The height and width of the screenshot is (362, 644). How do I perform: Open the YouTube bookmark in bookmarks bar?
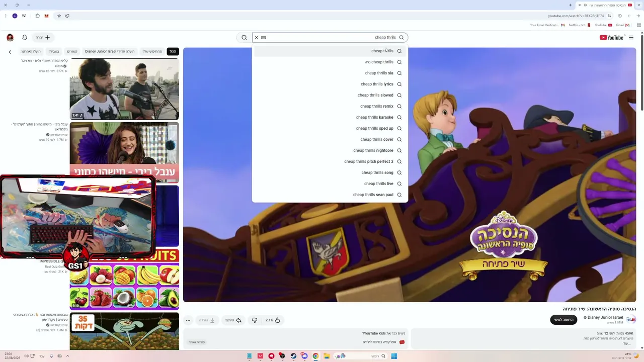[x=603, y=25]
